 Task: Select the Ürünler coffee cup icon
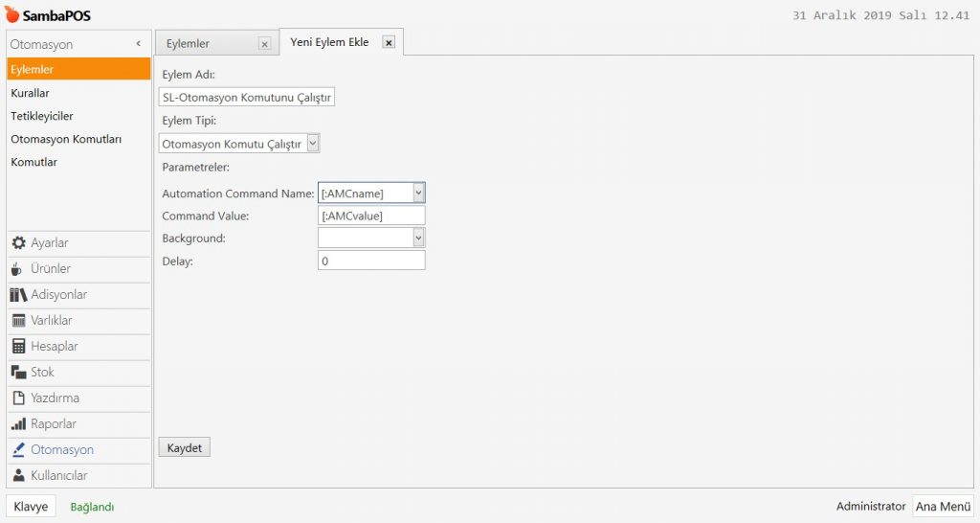[17, 269]
